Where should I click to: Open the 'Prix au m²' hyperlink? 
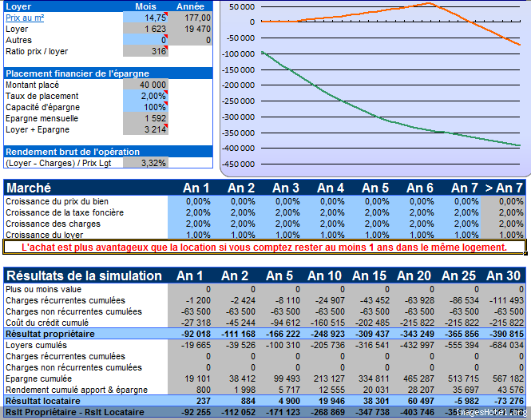pyautogui.click(x=25, y=18)
